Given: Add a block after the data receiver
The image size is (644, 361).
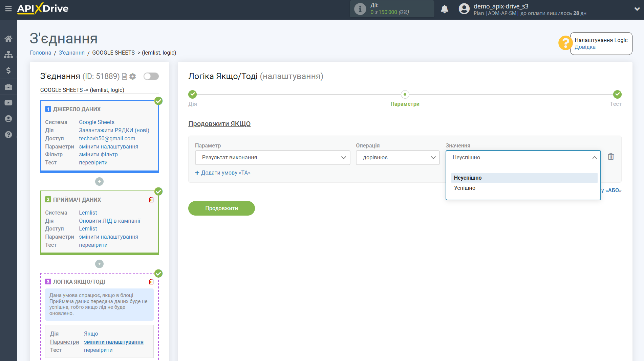Looking at the screenshot, I should (x=99, y=264).
